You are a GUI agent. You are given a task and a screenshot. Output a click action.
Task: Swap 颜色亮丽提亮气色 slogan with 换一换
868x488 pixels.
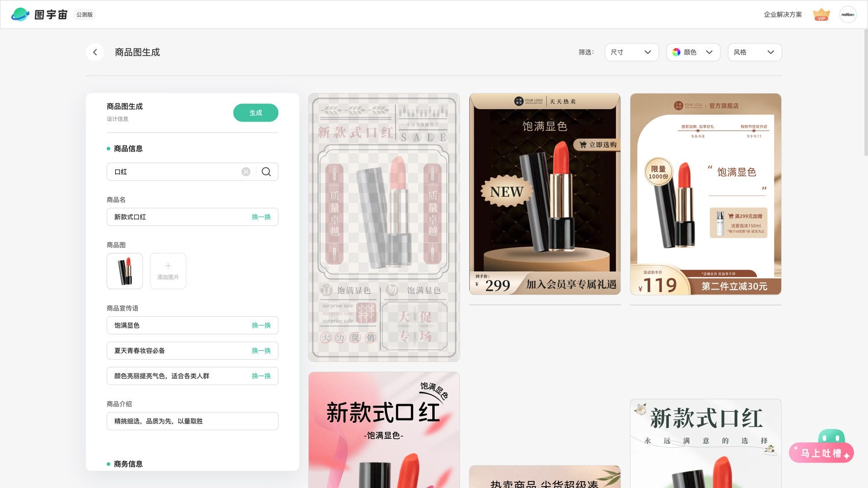pyautogui.click(x=261, y=376)
